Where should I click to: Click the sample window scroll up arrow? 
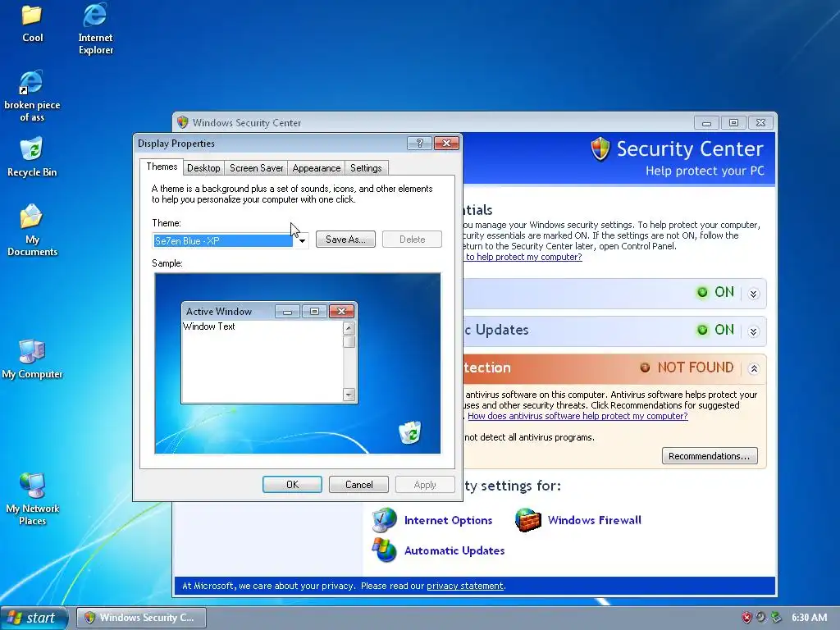[x=349, y=328]
